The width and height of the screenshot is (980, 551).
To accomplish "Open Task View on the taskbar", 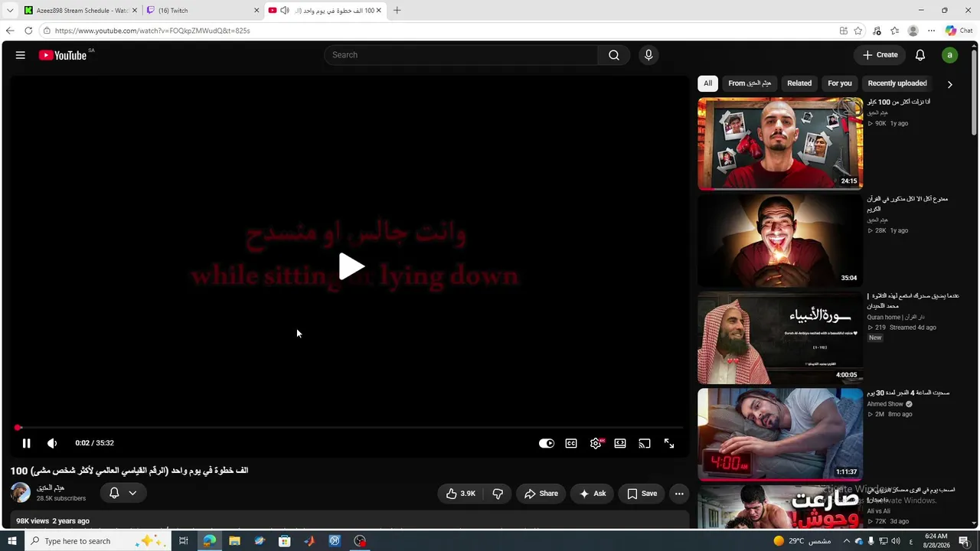I will pos(184,541).
